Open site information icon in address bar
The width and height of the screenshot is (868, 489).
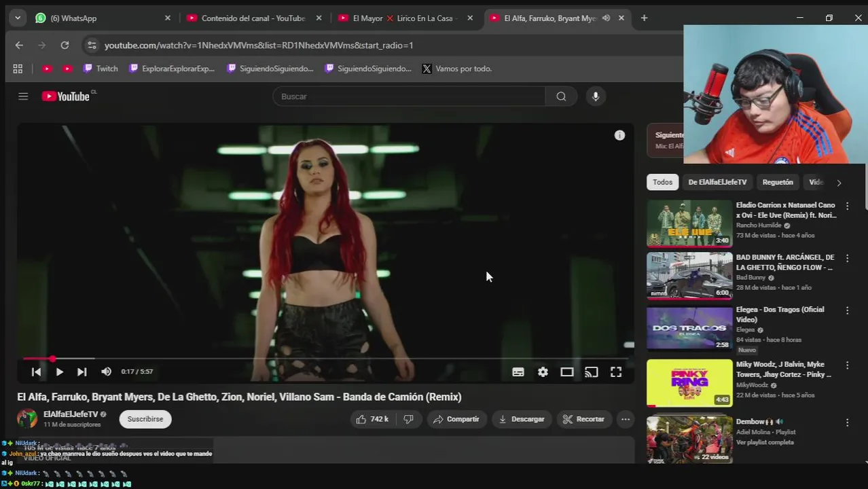pos(92,46)
